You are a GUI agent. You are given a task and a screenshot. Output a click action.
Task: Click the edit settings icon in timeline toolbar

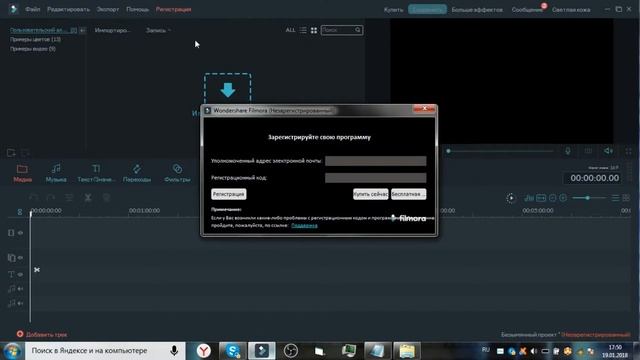coord(69,198)
